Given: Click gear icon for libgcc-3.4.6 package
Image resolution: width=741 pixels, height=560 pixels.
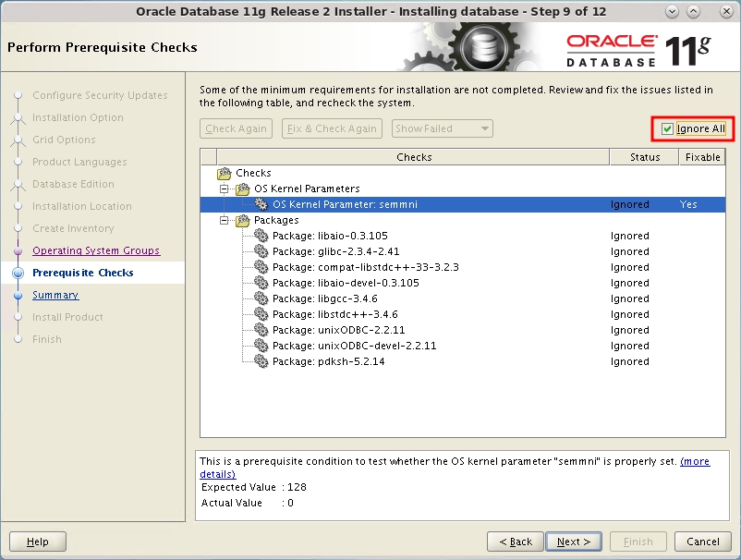Looking at the screenshot, I should pyautogui.click(x=261, y=298).
